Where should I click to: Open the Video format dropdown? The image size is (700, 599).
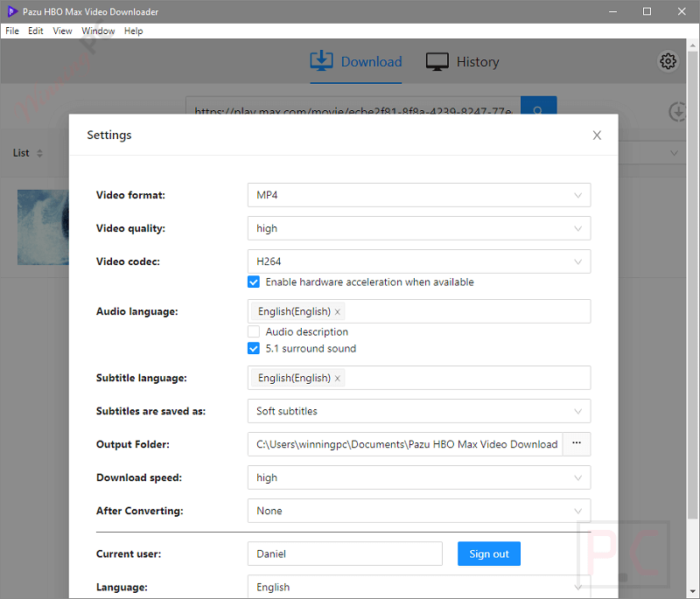pos(419,195)
